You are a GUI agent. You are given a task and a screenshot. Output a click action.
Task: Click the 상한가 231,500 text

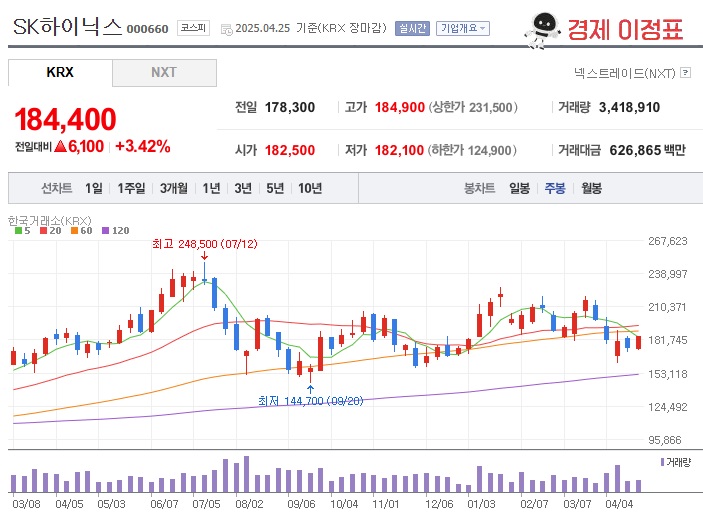(x=473, y=108)
